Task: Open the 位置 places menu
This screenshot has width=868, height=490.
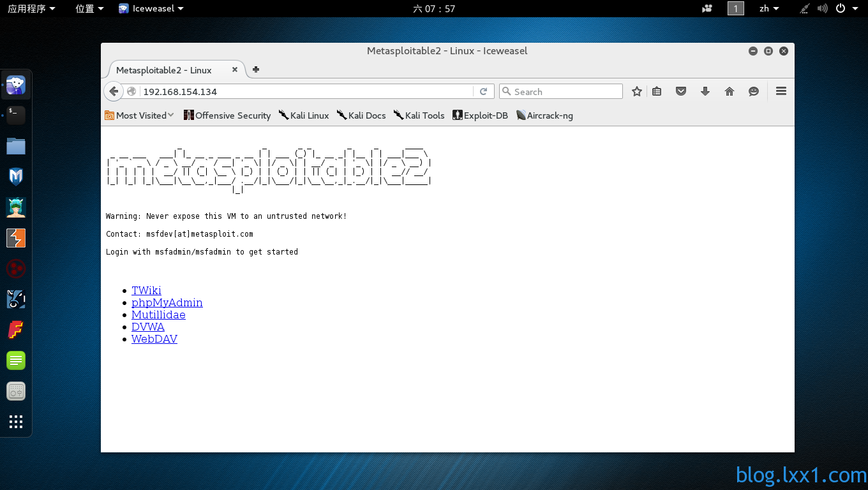Action: click(x=89, y=8)
